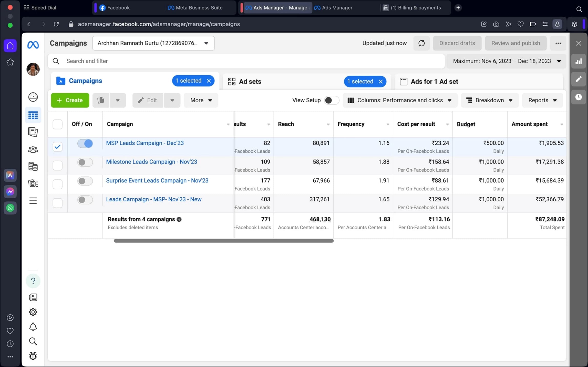Check the select-all campaigns checkbox

[x=57, y=124]
